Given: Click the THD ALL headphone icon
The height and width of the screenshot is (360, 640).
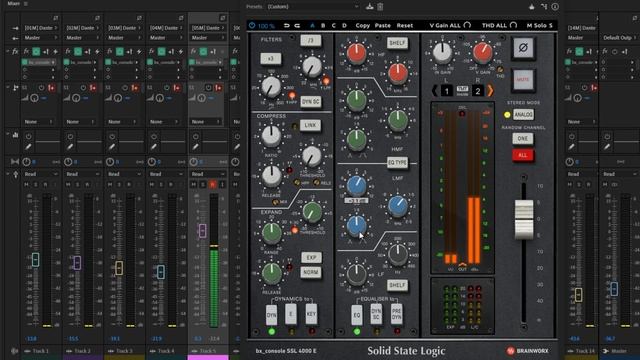Looking at the screenshot, I should point(513,25).
